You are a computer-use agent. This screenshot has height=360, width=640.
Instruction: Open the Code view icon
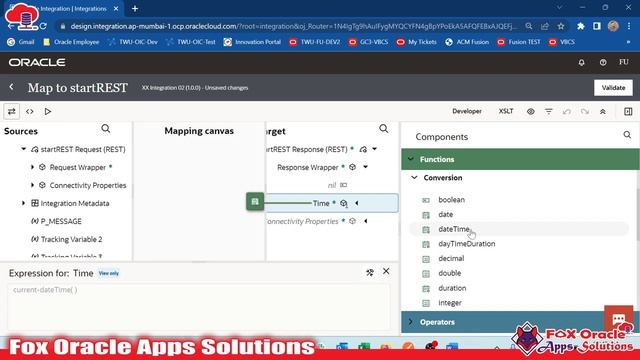[30, 111]
